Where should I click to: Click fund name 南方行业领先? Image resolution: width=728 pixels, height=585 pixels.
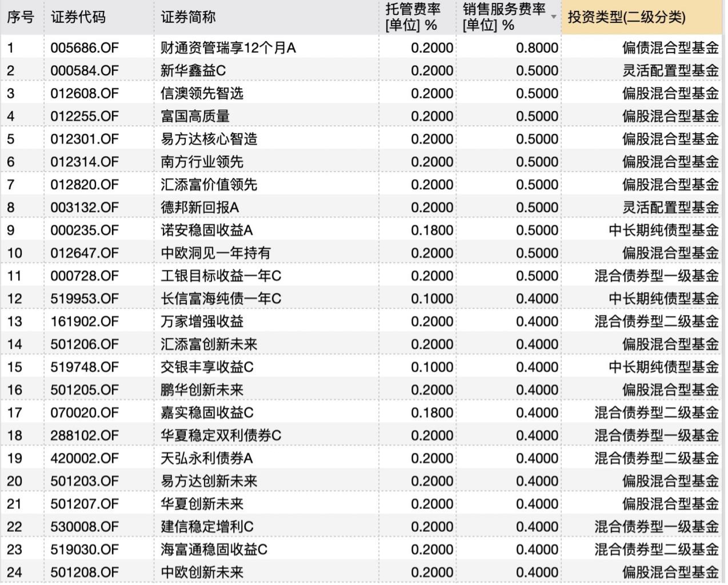pos(202,162)
